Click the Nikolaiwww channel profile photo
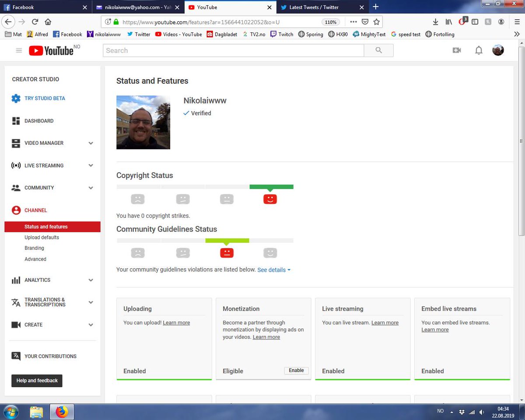525x420 pixels. coord(143,122)
